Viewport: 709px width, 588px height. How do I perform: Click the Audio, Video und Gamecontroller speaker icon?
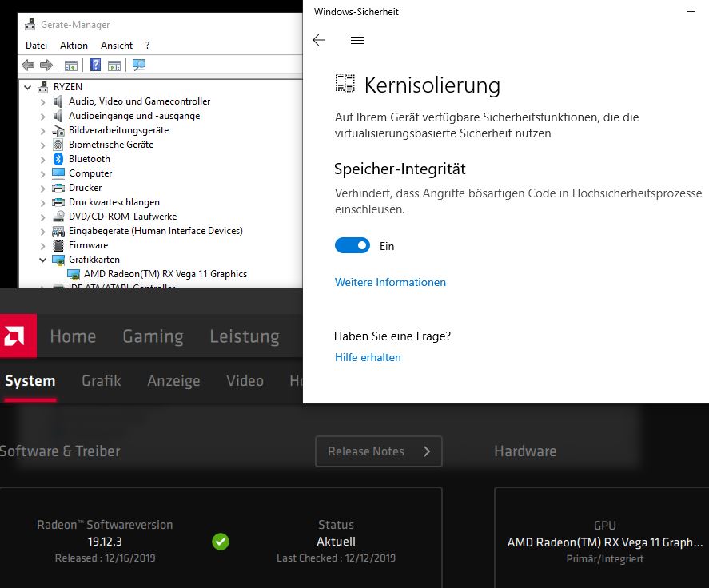(58, 101)
